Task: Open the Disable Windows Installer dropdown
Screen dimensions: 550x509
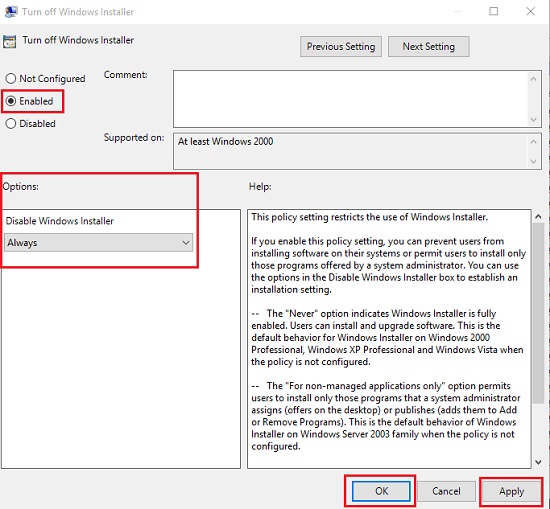Action: (99, 242)
